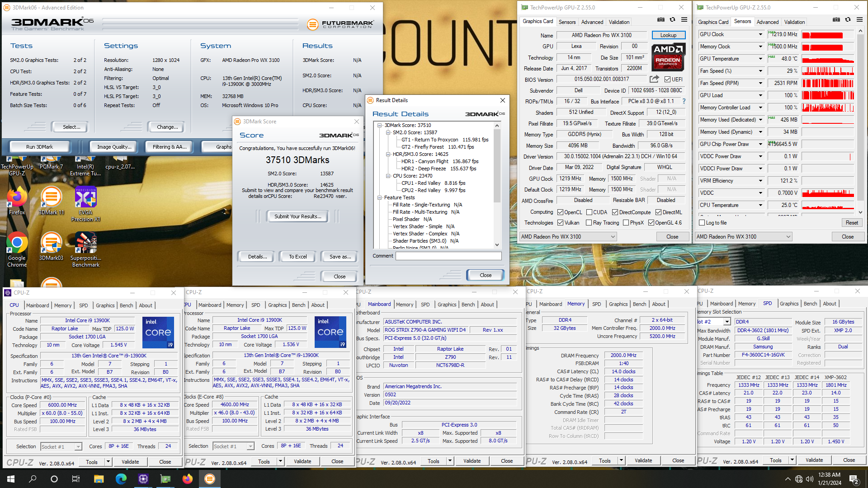Click Run 3DMark button
868x488 pixels.
[x=39, y=147]
